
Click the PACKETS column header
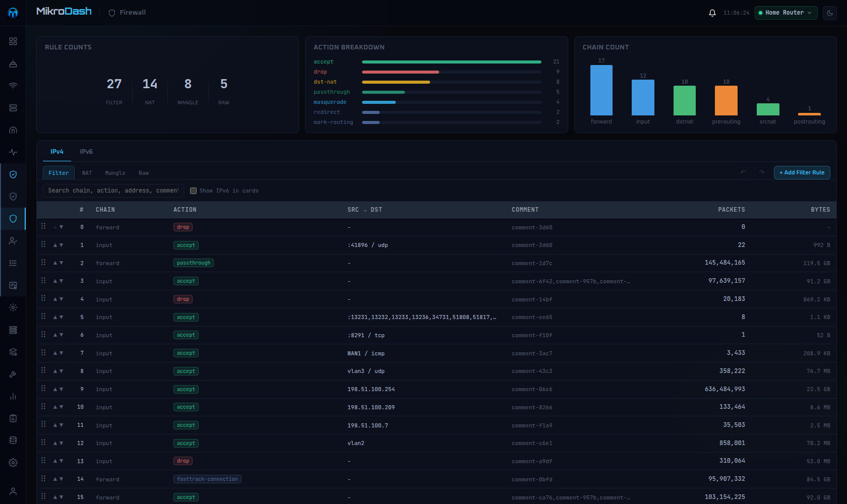point(732,210)
